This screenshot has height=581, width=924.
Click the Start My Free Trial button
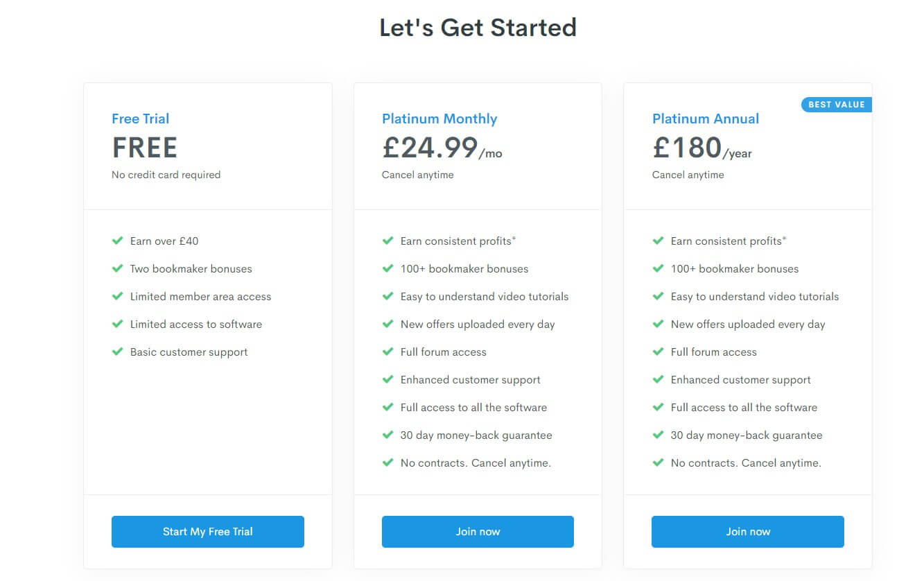(207, 532)
